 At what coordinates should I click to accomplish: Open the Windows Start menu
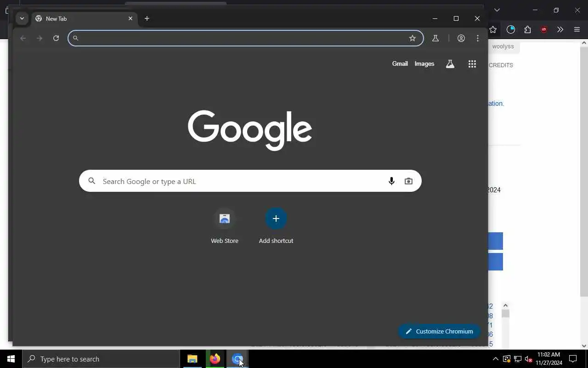click(11, 359)
